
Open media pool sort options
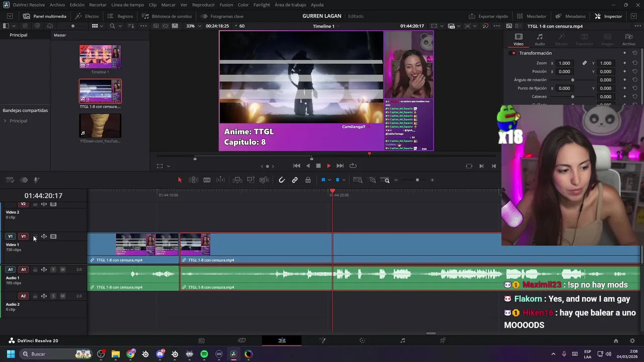(130, 26)
